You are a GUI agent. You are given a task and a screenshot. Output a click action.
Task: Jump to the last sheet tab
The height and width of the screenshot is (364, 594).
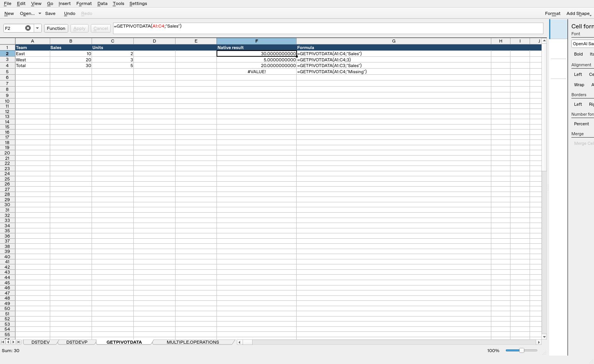pos(19,342)
